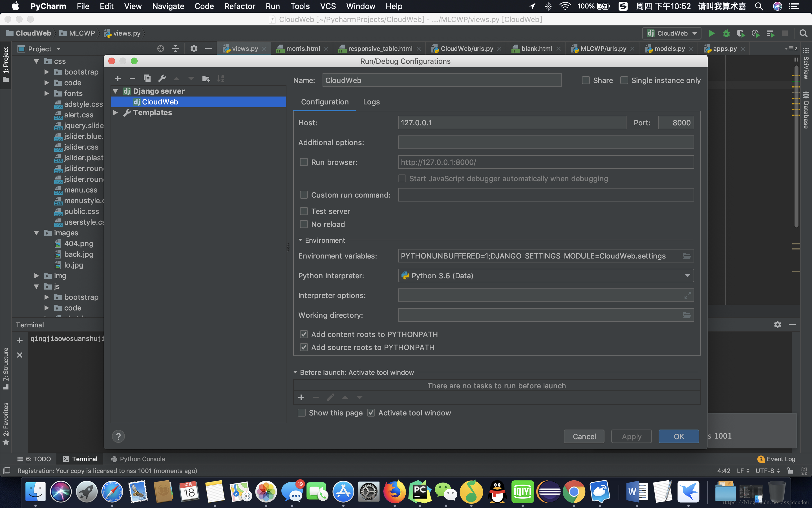
Task: Run CloudWeb green play icon
Action: (712, 33)
